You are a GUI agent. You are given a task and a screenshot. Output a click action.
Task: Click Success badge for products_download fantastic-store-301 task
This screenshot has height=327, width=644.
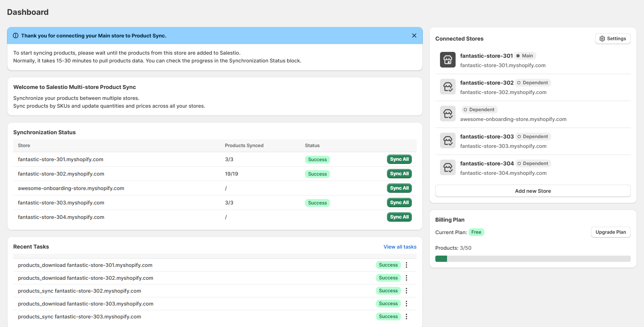click(x=389, y=265)
